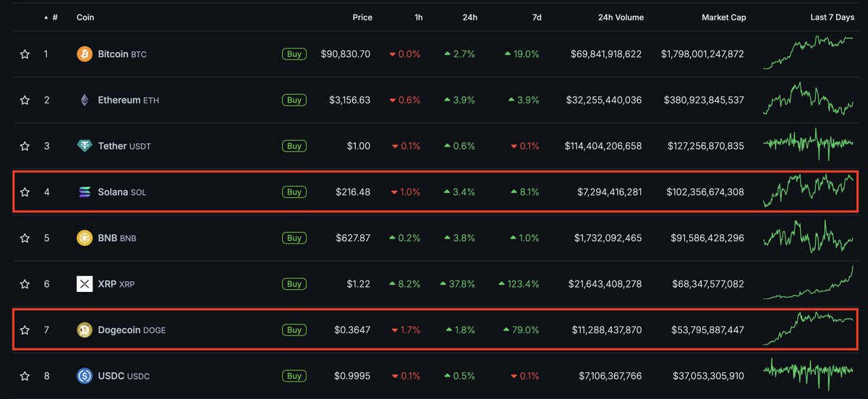Open Bitcoin 7-day sparkline chart
Screen dimensions: 868x399
[809, 52]
